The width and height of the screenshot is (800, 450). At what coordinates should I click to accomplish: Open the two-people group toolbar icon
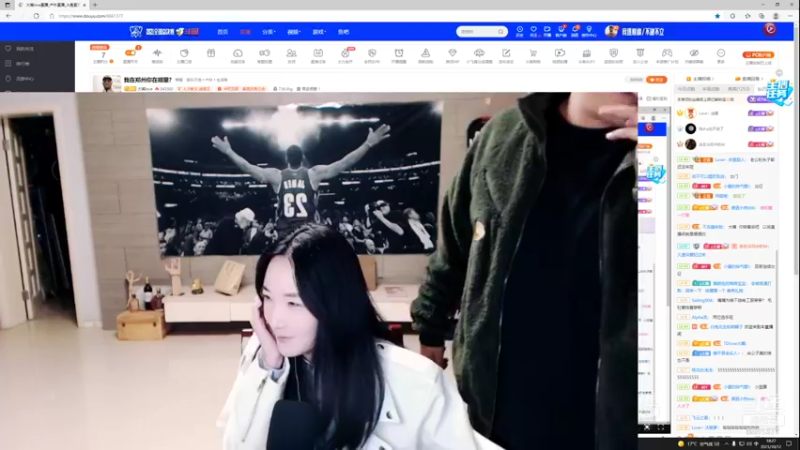[291, 53]
